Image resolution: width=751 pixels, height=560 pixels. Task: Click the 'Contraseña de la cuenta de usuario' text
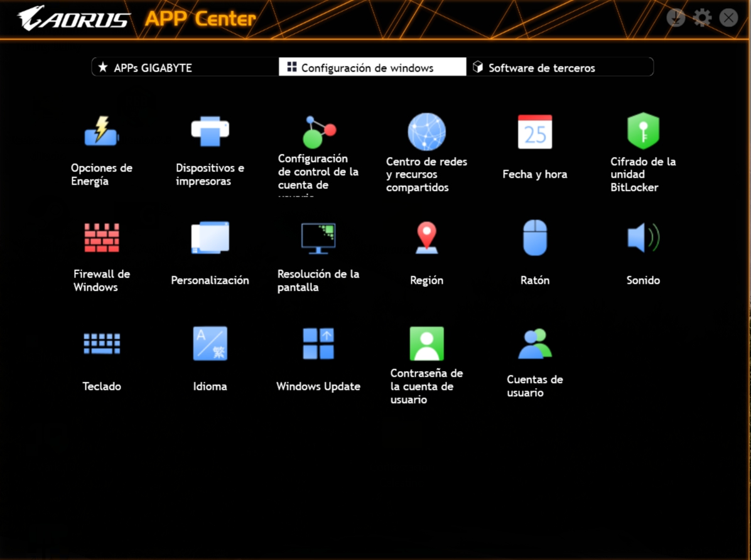coord(426,386)
